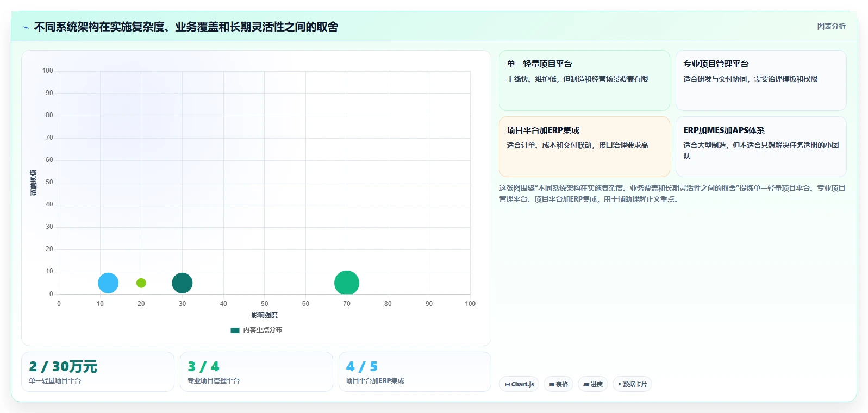This screenshot has height=413, width=868.
Task: Click the y-axis tick label 50
Action: [49, 182]
